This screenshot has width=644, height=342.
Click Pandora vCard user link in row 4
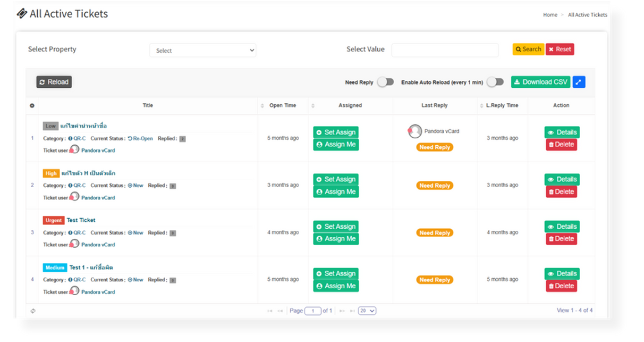point(98,292)
